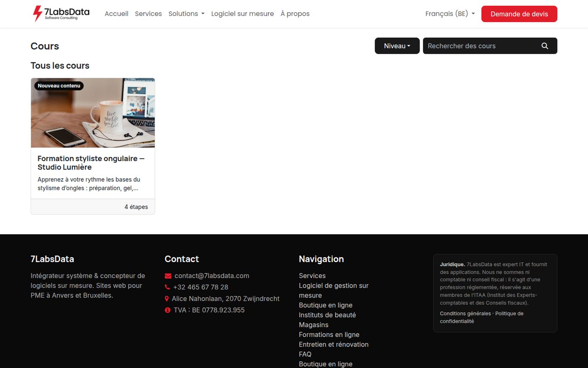This screenshot has height=368, width=588.
Task: Click the course description starting Apprenez à votre rythme
Action: [x=89, y=184]
